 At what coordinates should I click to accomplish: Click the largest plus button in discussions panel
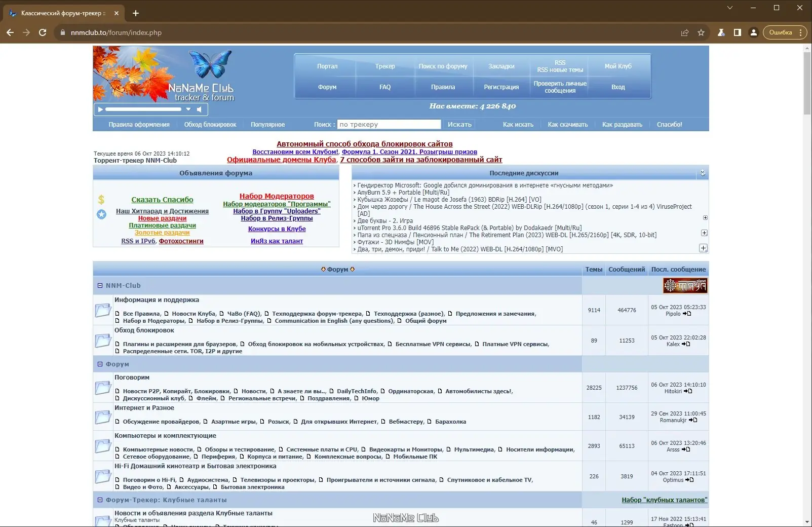tap(703, 248)
